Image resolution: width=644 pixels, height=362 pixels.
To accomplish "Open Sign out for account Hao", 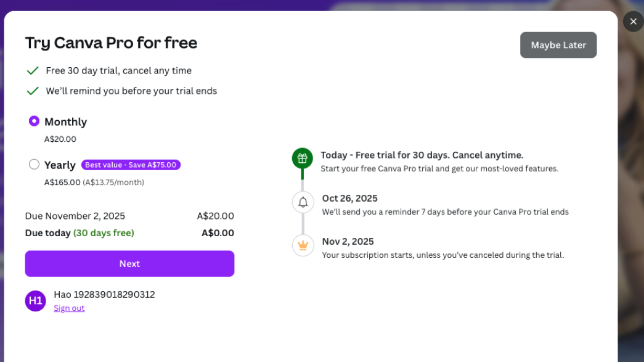I will pos(68,308).
